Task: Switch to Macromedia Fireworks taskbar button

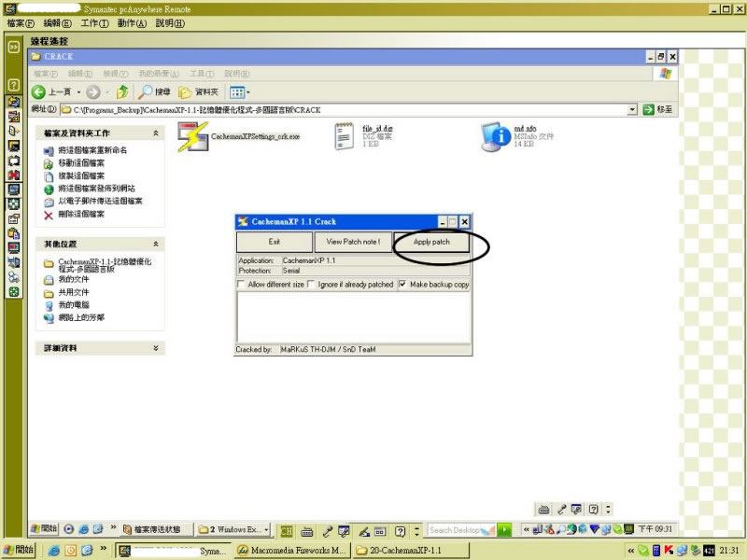Action: click(x=292, y=551)
